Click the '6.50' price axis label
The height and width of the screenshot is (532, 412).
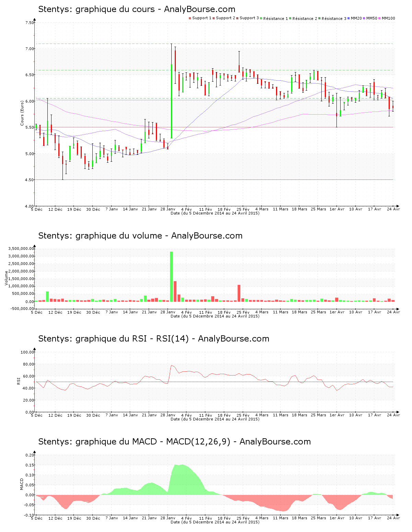pos(30,75)
